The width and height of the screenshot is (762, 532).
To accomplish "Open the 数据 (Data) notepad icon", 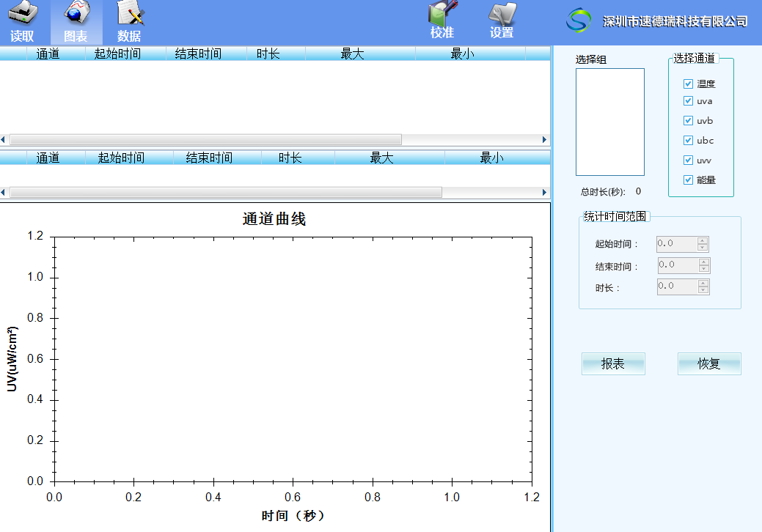I will [x=130, y=15].
